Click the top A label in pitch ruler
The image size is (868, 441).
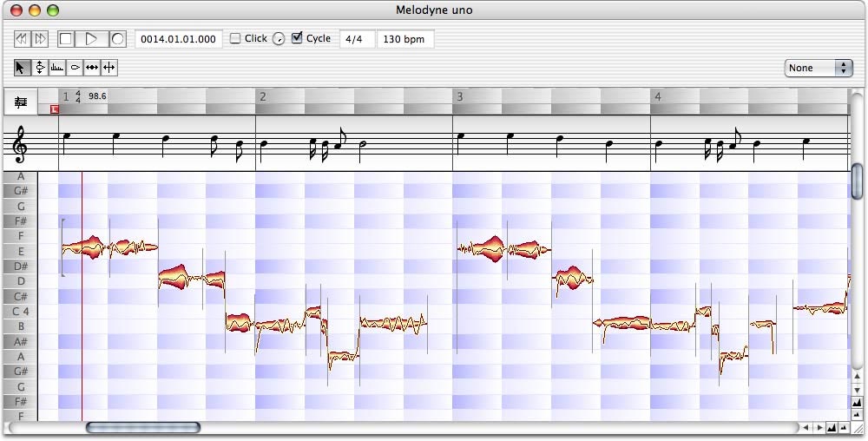pyautogui.click(x=21, y=176)
